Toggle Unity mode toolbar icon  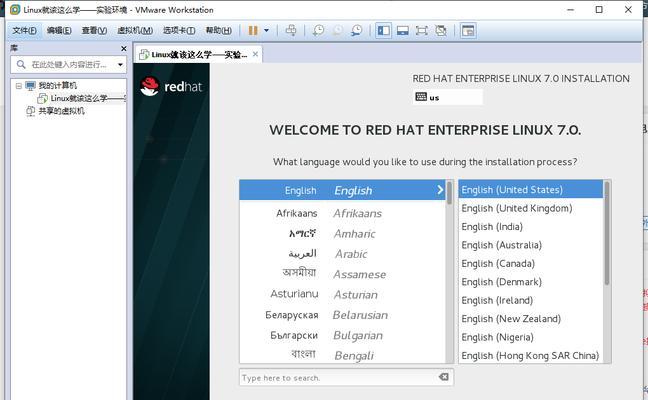441,31
